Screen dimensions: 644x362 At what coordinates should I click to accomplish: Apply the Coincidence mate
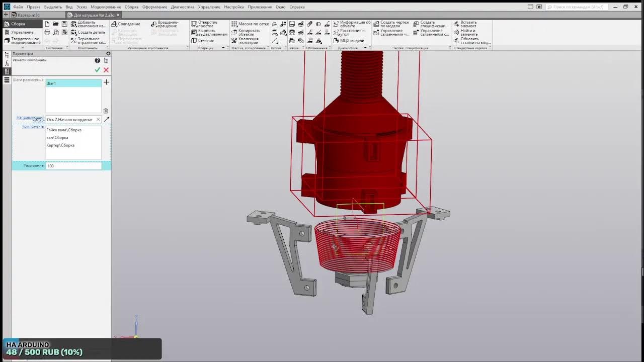[x=126, y=24]
